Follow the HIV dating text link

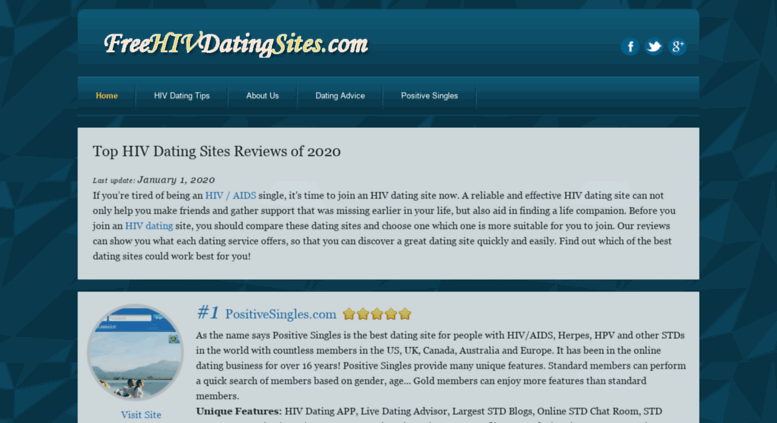[x=149, y=226]
